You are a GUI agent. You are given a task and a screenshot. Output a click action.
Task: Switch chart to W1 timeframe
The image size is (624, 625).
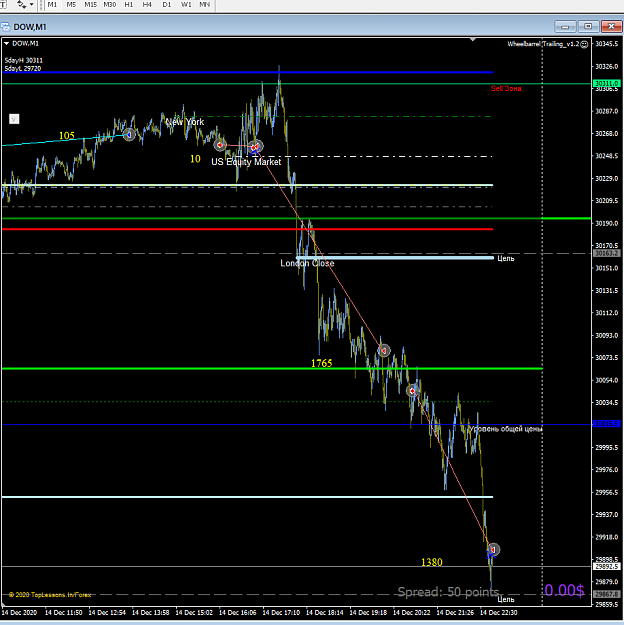(186, 4)
